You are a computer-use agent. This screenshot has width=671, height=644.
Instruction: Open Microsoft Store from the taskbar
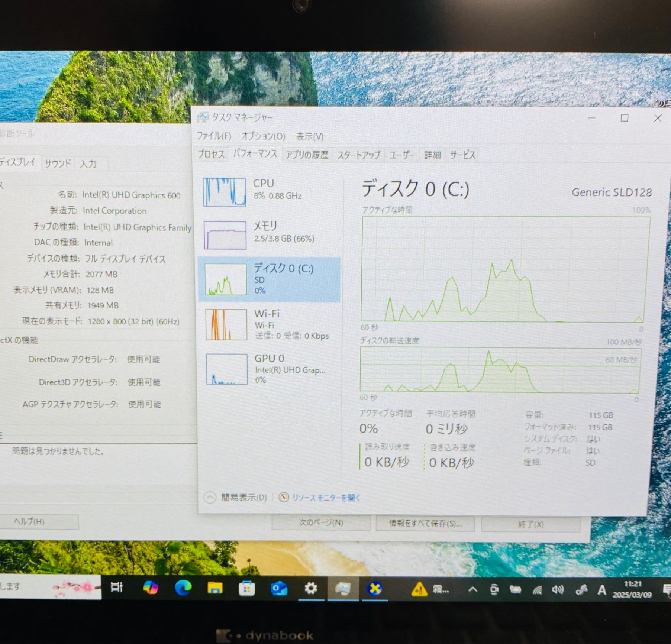coord(246,589)
